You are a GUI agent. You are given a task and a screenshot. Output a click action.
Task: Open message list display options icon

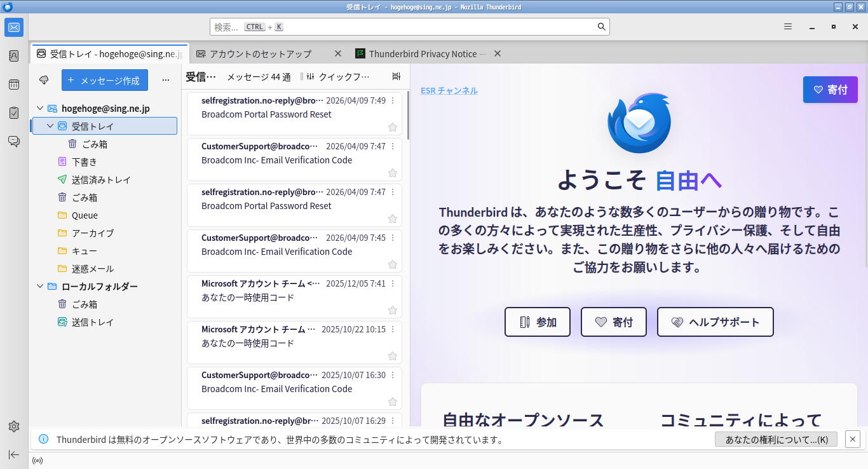coord(397,77)
